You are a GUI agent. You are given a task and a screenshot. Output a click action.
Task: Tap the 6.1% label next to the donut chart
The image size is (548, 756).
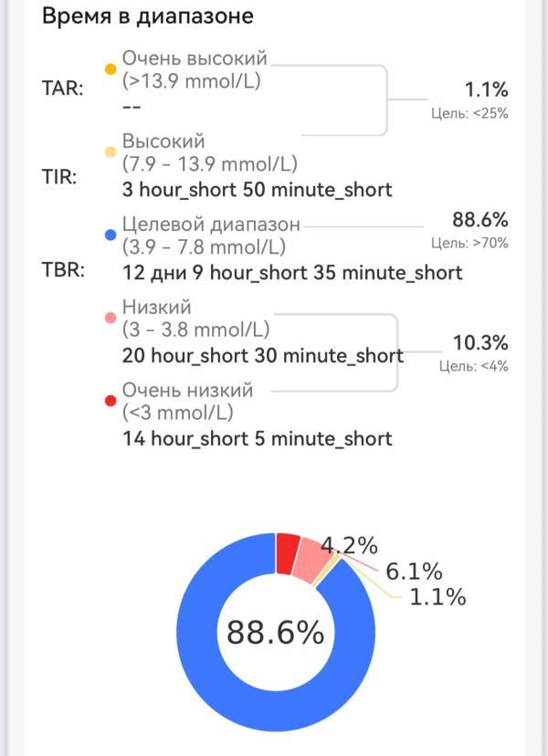point(414,572)
